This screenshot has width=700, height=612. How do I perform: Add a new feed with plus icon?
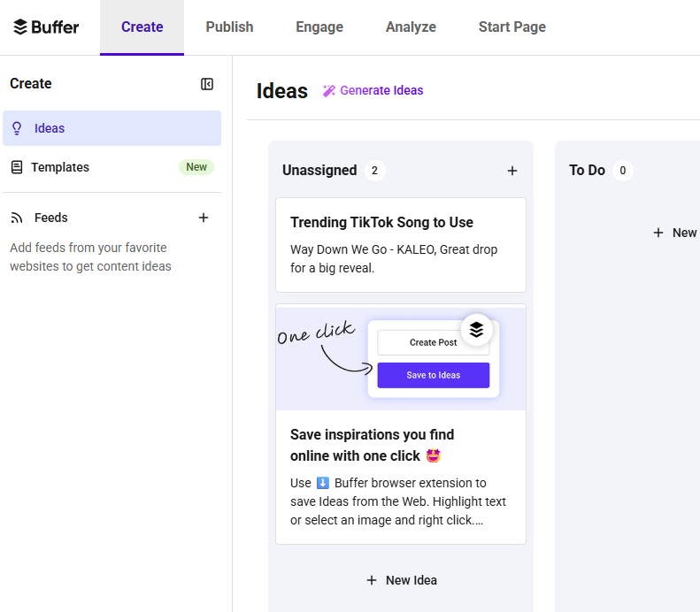[204, 218]
